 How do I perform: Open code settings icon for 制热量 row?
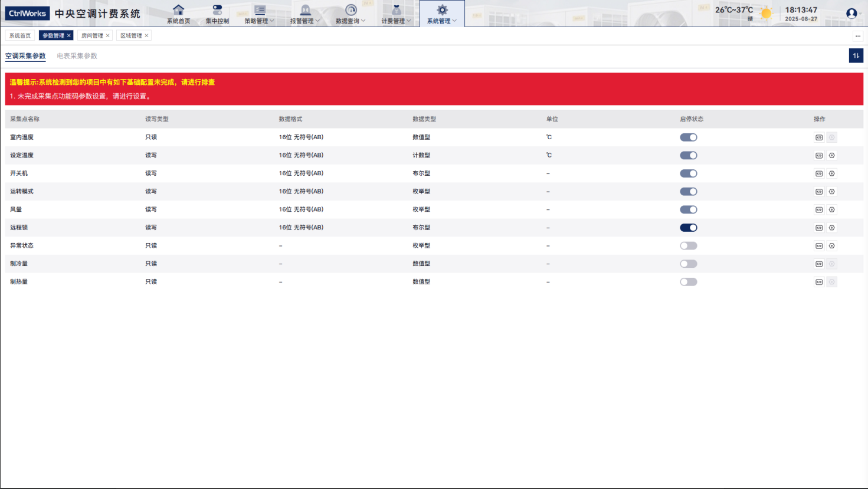coord(819,282)
